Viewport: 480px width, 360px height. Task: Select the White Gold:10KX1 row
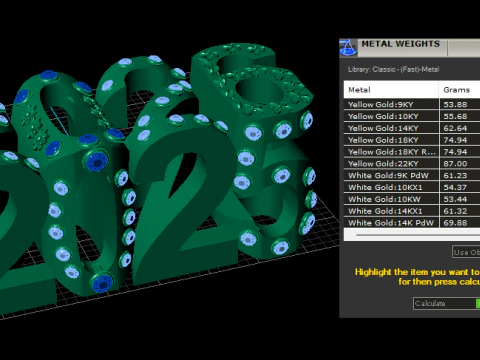coord(412,187)
